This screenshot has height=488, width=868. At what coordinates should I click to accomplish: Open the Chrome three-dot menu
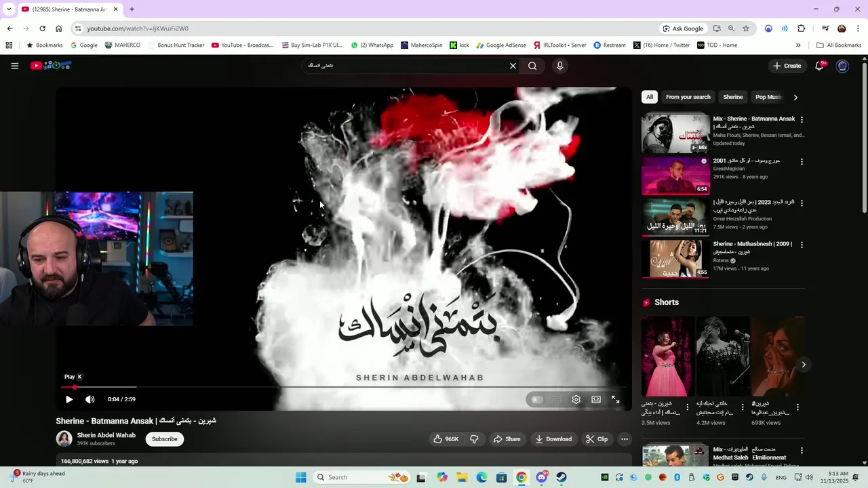(858, 28)
